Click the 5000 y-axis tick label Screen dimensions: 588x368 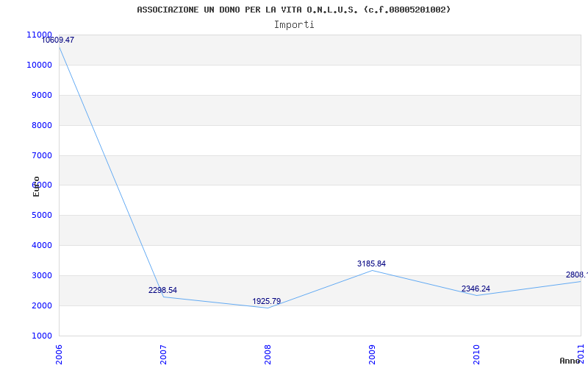point(41,215)
